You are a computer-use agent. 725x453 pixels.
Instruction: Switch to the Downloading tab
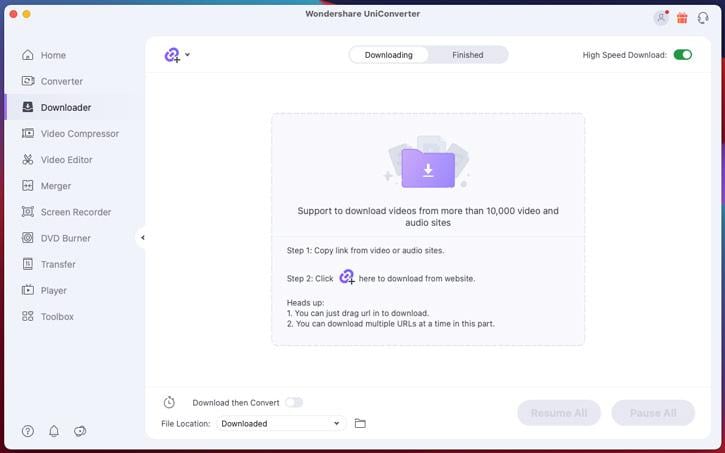[x=388, y=55]
